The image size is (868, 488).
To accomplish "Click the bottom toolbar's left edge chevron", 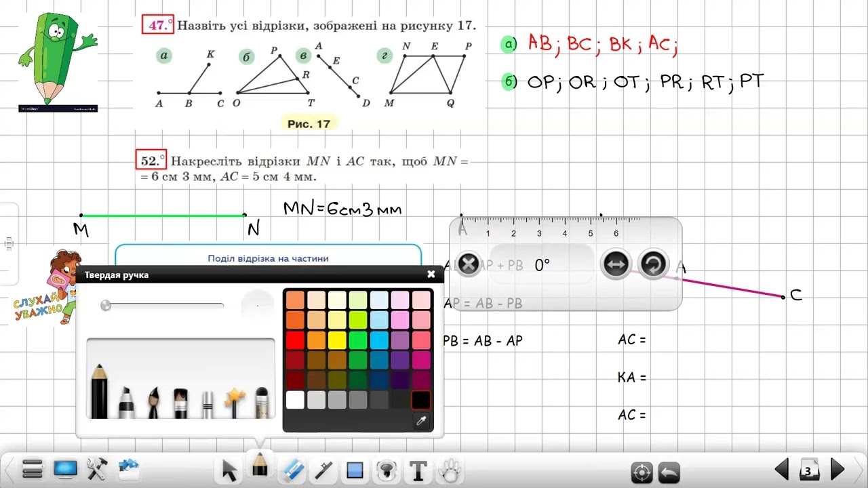I will click(x=7, y=469).
